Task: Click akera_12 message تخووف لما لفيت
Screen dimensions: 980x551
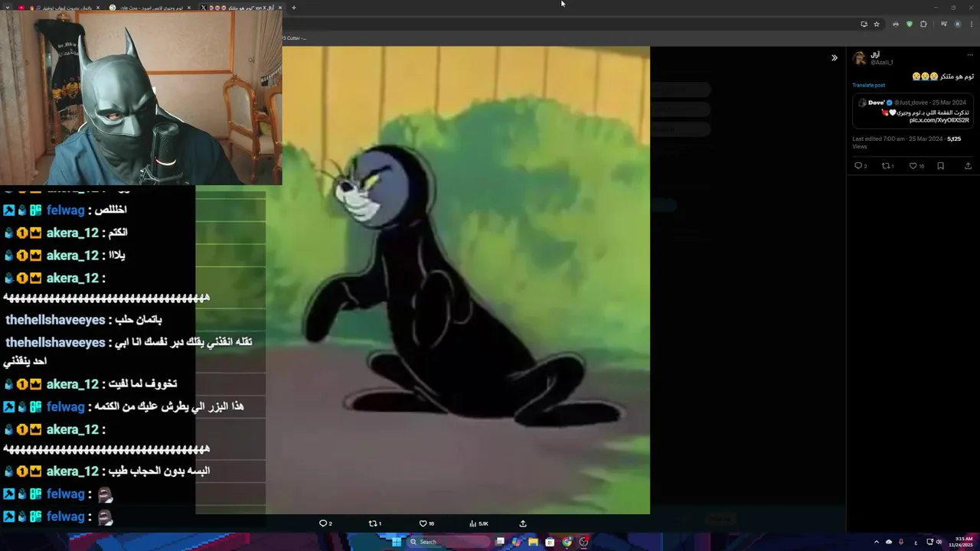Action: 90,384
